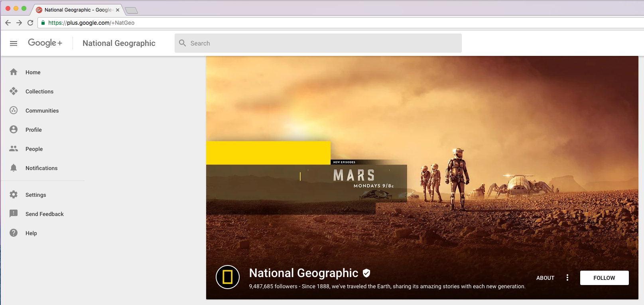
Task: Focus the Google+ Search field
Action: pyautogui.click(x=318, y=43)
